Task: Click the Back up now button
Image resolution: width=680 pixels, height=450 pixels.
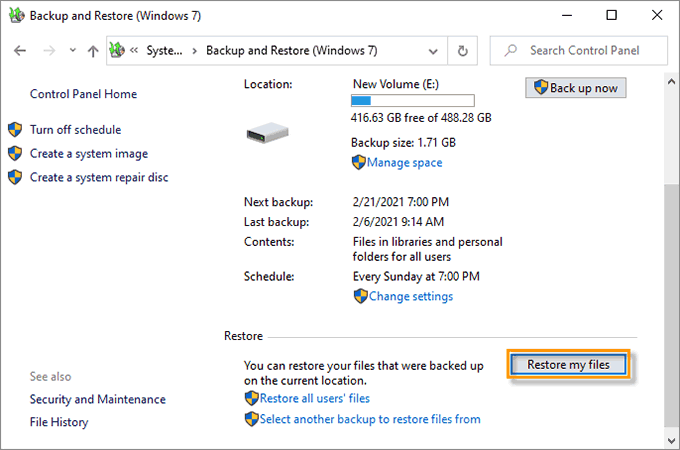Action: [x=575, y=88]
